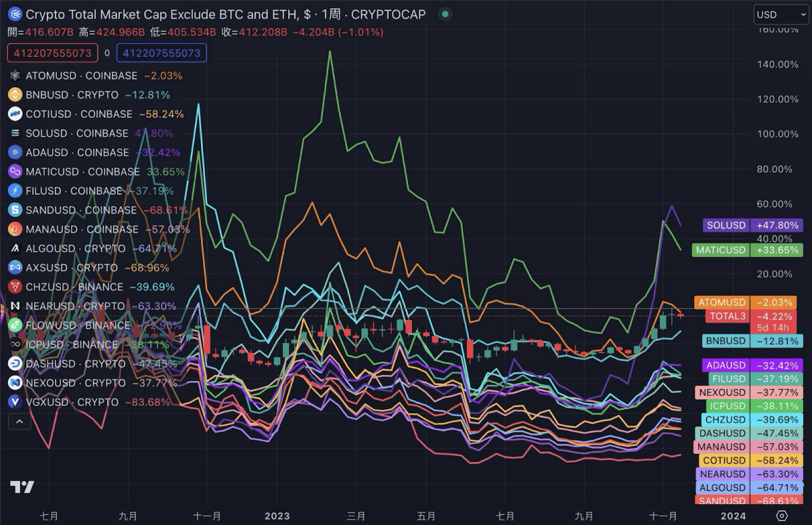Viewport: 812px width, 525px height.
Task: Select the 'ATOMUSD · COINBASE' legend label
Action: click(x=81, y=76)
